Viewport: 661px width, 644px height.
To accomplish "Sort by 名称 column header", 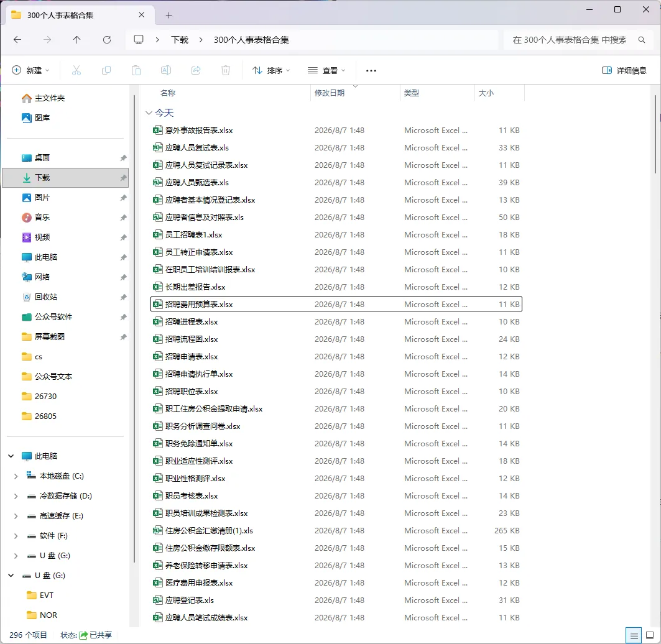I will [x=168, y=93].
